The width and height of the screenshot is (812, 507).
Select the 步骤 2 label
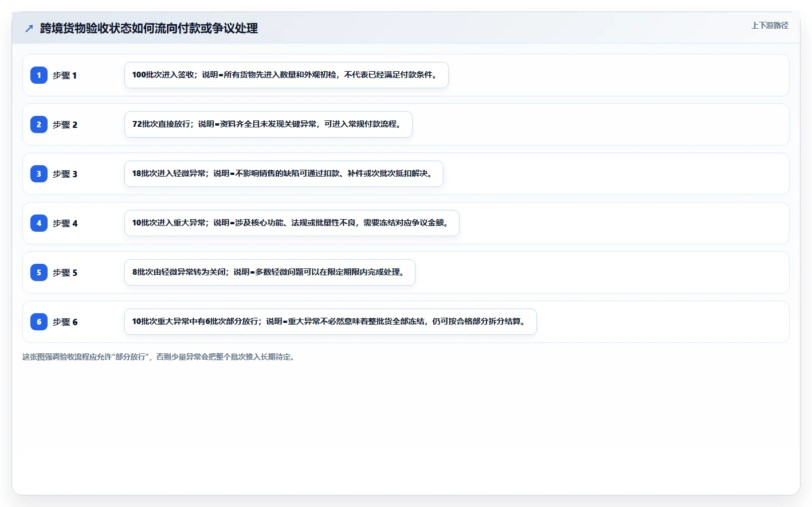(x=65, y=124)
